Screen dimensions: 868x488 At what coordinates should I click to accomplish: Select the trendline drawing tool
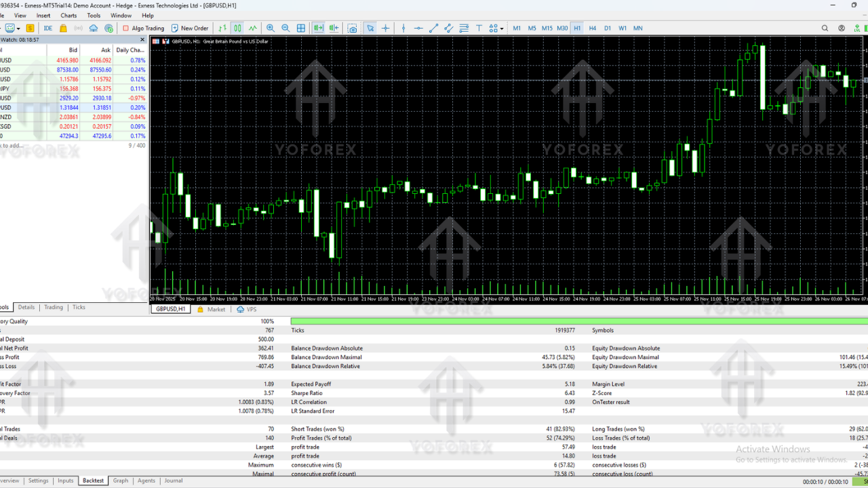click(433, 28)
